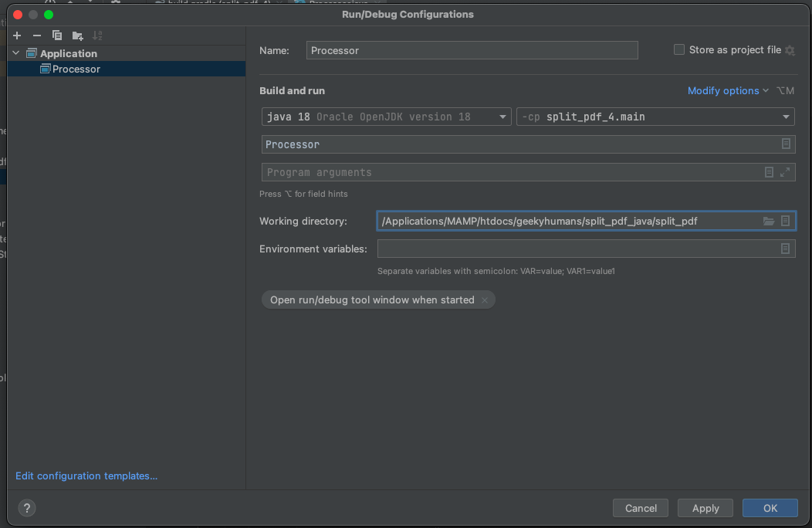Open settings gear beside Store as project file
This screenshot has height=528, width=812.
tap(789, 50)
